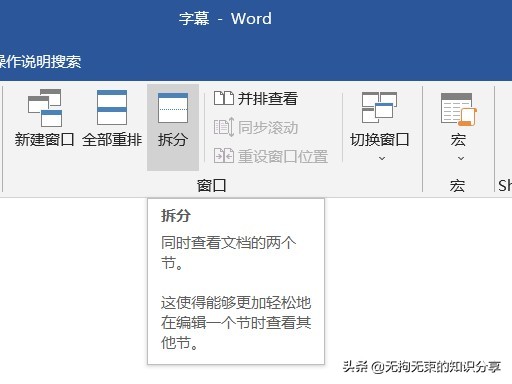Screen dimensions: 512x384
Task: Click the 窗口 group label
Action: (x=212, y=185)
